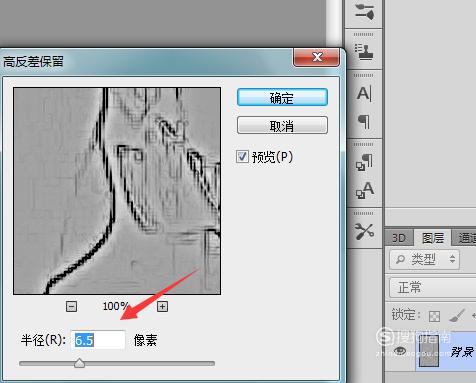The height and width of the screenshot is (383, 476).
Task: Switch to the 3D tab
Action: [399, 238]
